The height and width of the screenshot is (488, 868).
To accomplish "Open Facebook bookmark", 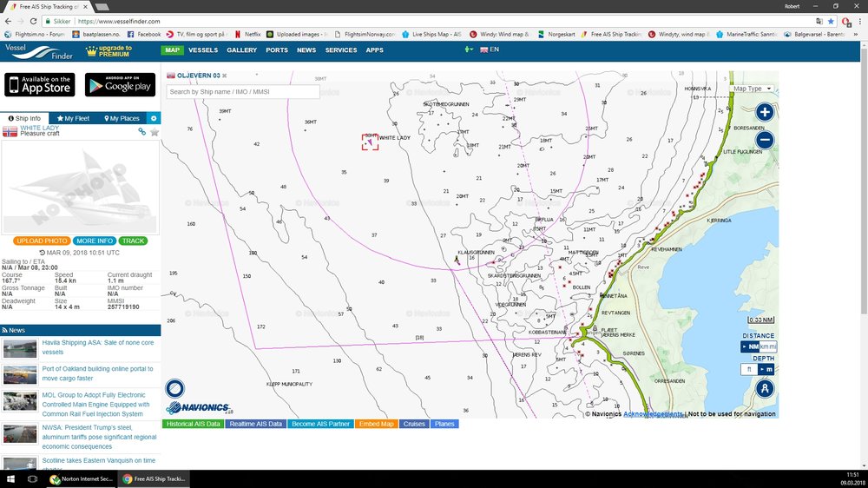I will tap(144, 35).
